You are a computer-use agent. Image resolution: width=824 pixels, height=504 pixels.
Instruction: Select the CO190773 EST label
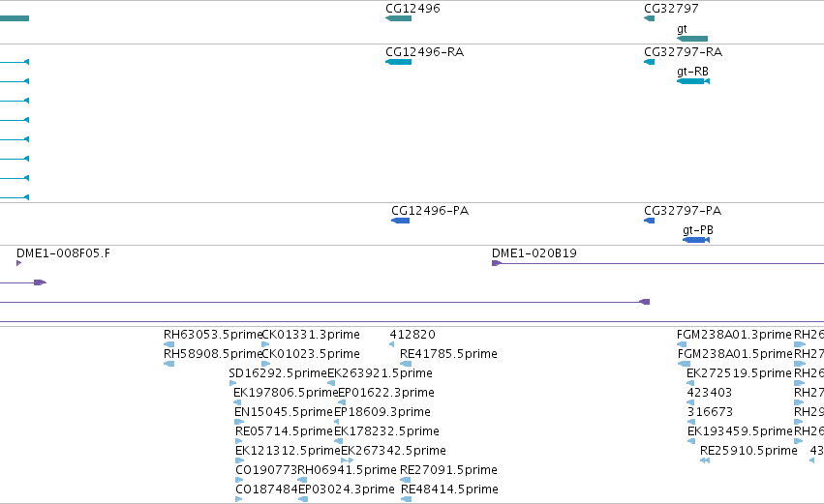[266, 470]
